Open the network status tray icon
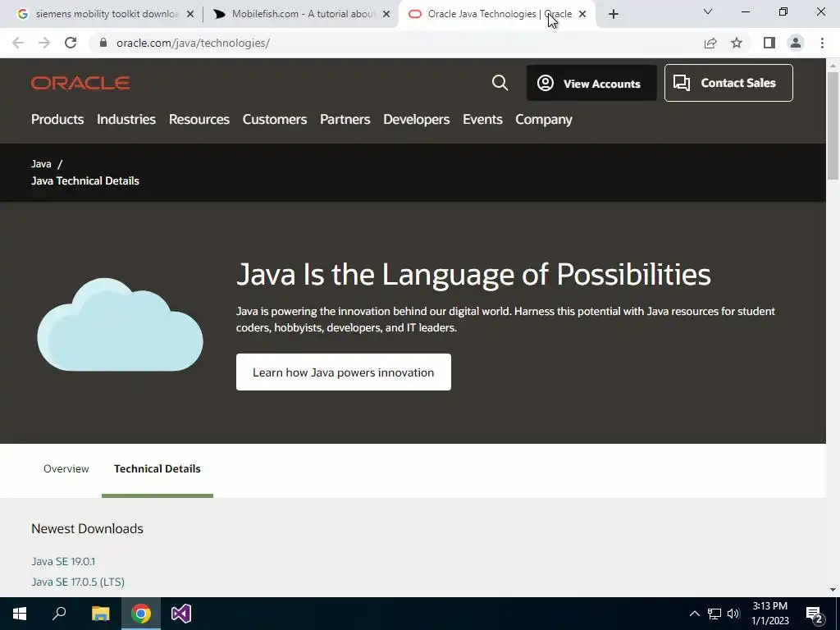The width and height of the screenshot is (840, 630). pyautogui.click(x=714, y=614)
